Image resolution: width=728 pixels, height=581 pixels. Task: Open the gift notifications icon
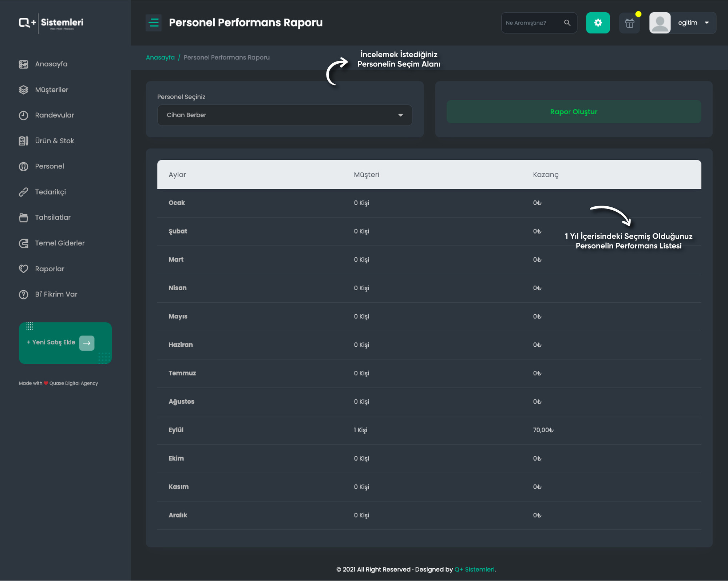629,23
